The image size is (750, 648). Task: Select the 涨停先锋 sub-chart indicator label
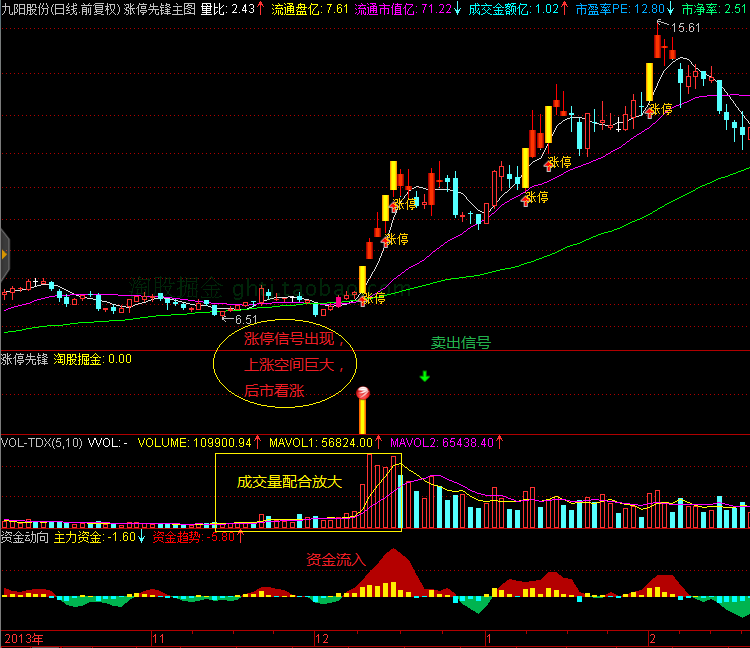click(24, 359)
